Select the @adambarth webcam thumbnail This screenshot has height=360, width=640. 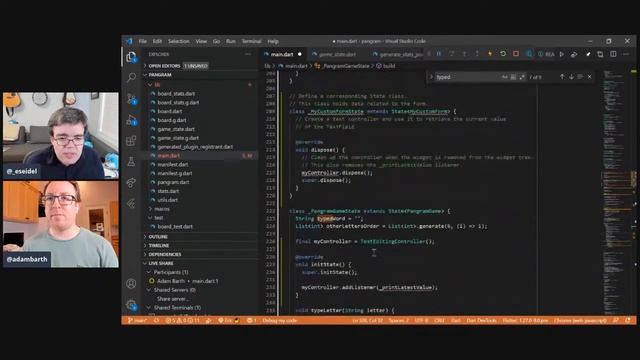(x=61, y=224)
